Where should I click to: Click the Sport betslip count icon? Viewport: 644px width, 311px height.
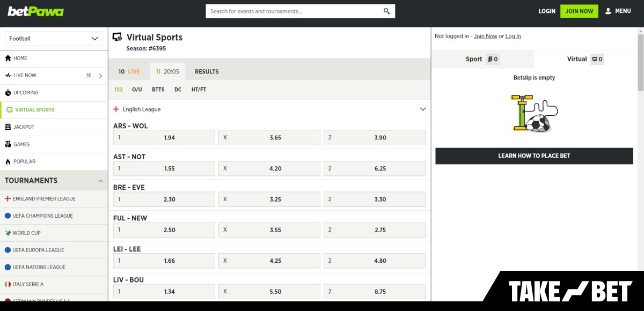(x=493, y=59)
